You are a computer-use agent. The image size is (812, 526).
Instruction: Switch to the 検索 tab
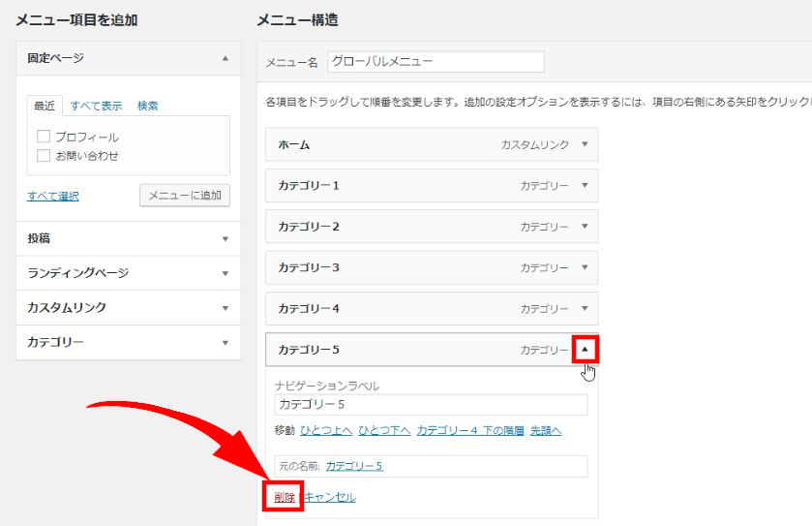click(x=147, y=106)
